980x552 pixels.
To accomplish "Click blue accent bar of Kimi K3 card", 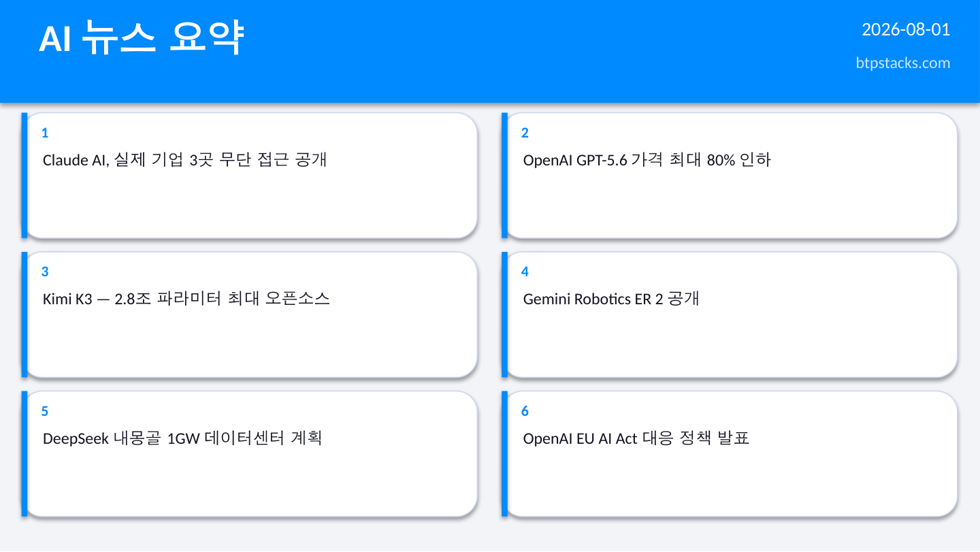I will pos(24,314).
